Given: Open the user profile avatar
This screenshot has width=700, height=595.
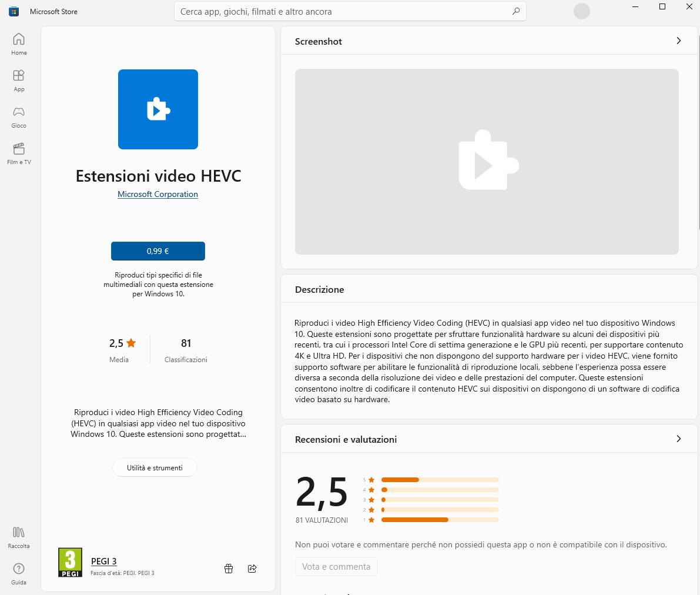Looking at the screenshot, I should pyautogui.click(x=581, y=11).
